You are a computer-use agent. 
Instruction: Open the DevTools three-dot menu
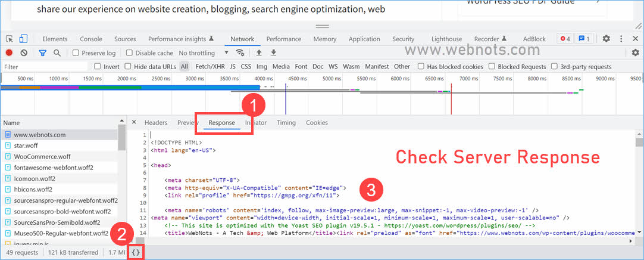621,39
